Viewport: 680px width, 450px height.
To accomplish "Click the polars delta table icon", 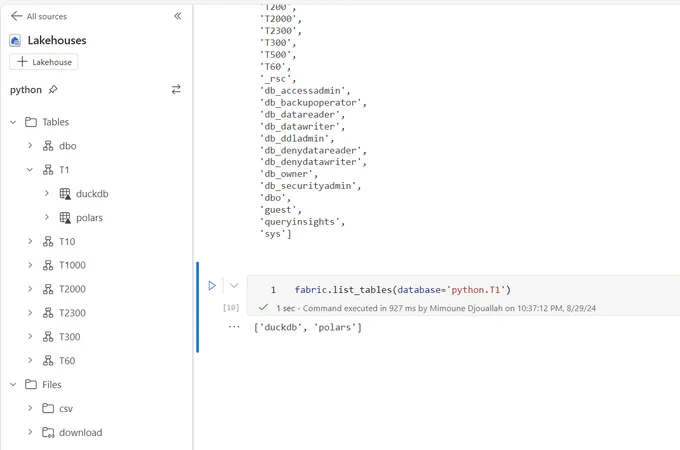I will tap(65, 218).
